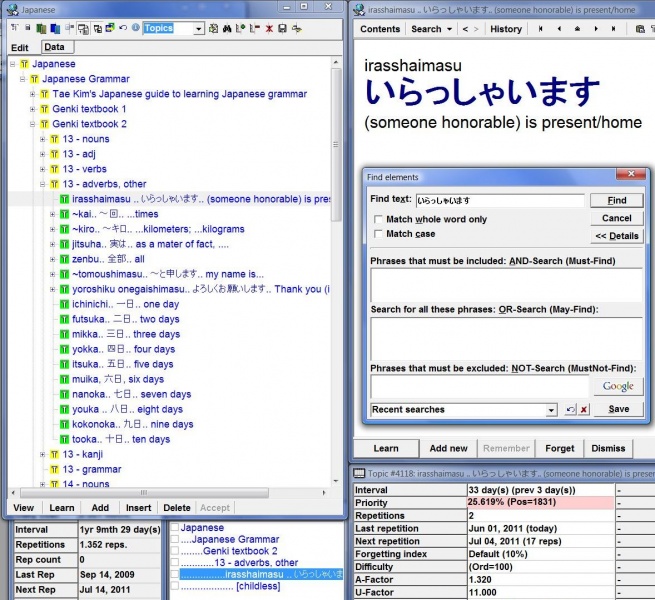Collapse the '13 - adverbs, other' node
655x600 pixels.
click(x=43, y=184)
